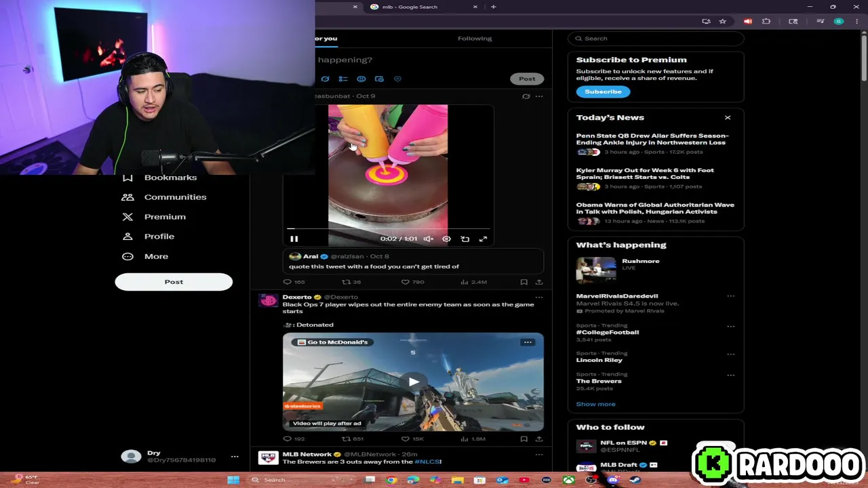Screen dimensions: 868x488
Task: Expand the More menu in the sidebar
Action: pos(145,256)
